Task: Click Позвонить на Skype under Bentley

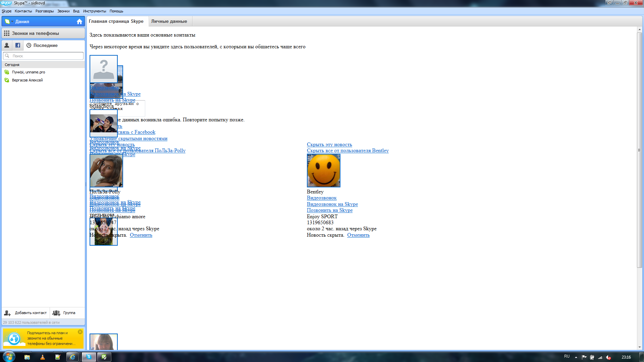Action: tap(329, 210)
